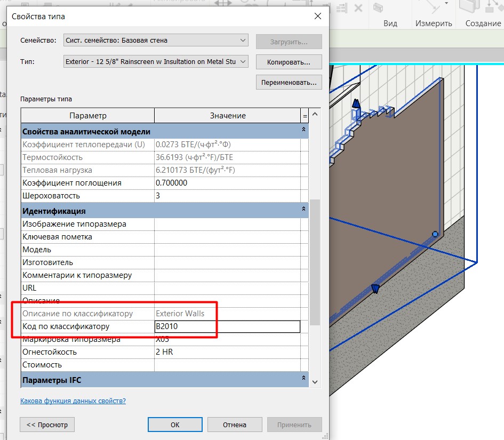Select the Огнестойкость value 2 HR

point(227,352)
